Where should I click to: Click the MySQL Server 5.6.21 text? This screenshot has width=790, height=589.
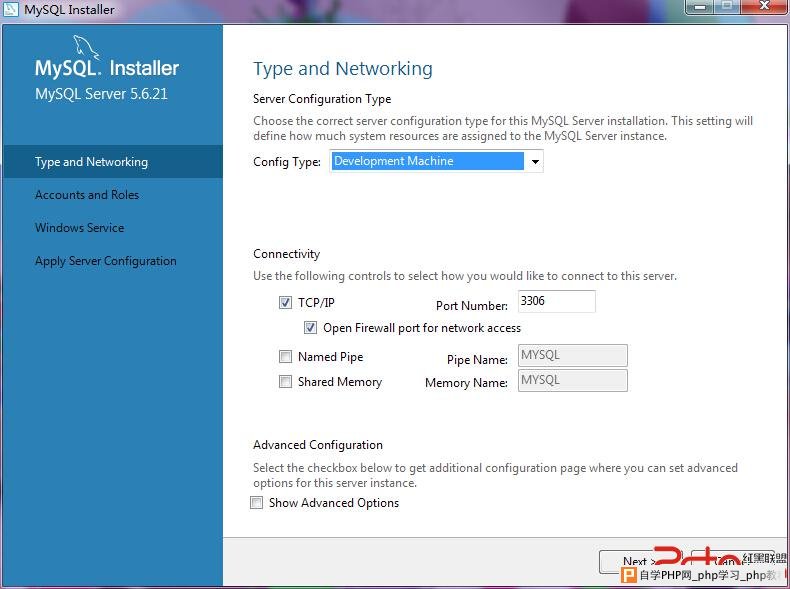click(x=101, y=94)
